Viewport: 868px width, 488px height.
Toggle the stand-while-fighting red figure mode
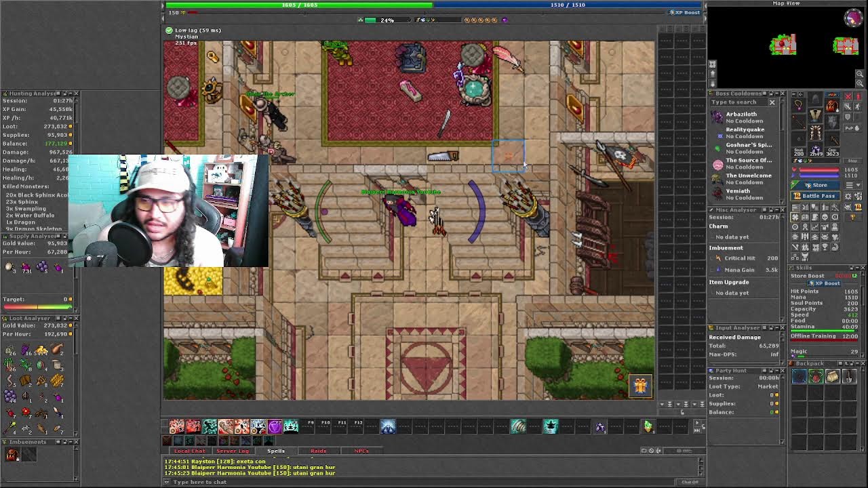(859, 96)
